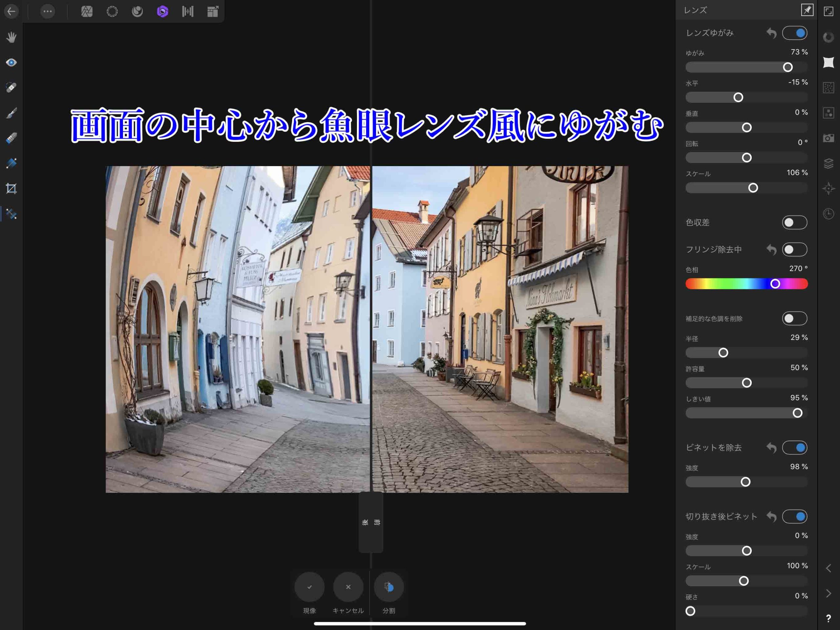Toggle the full-screen icon at top right

tap(829, 11)
